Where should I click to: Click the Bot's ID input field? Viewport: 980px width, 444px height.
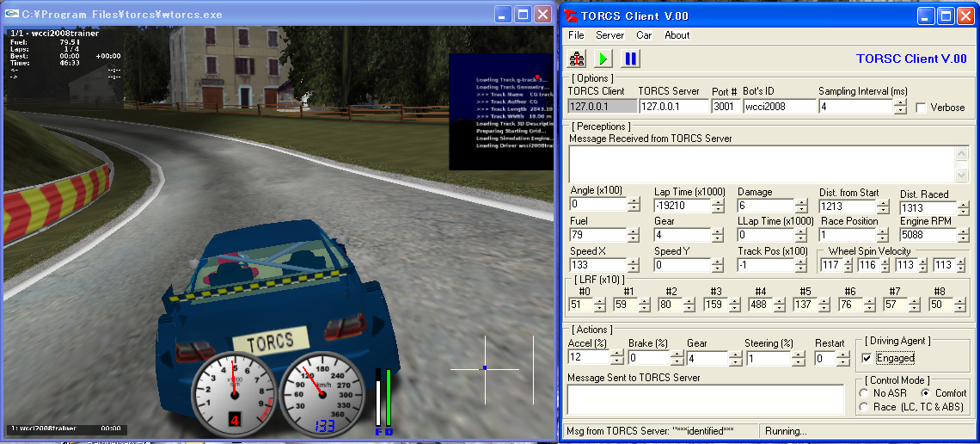[x=779, y=107]
